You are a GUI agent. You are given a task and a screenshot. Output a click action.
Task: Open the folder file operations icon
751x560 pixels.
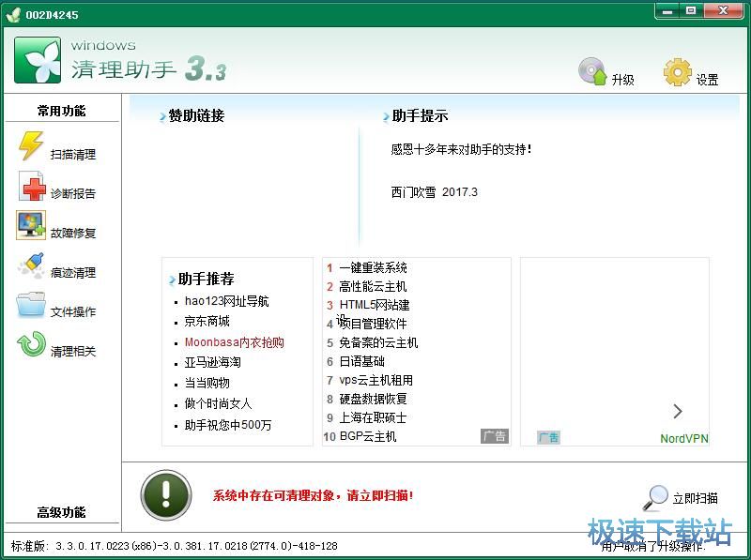tap(31, 305)
